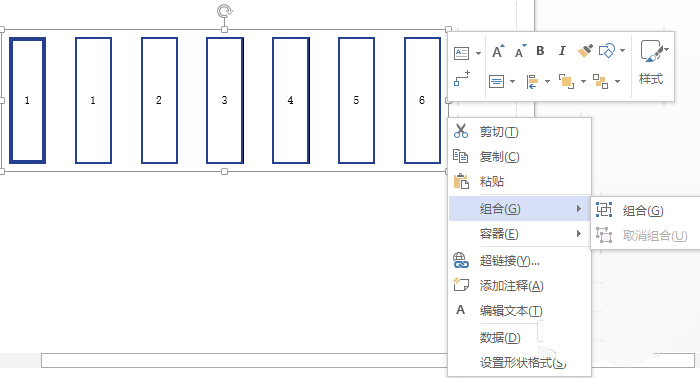Toggle bold formatting
The image size is (700, 378).
[x=540, y=51]
